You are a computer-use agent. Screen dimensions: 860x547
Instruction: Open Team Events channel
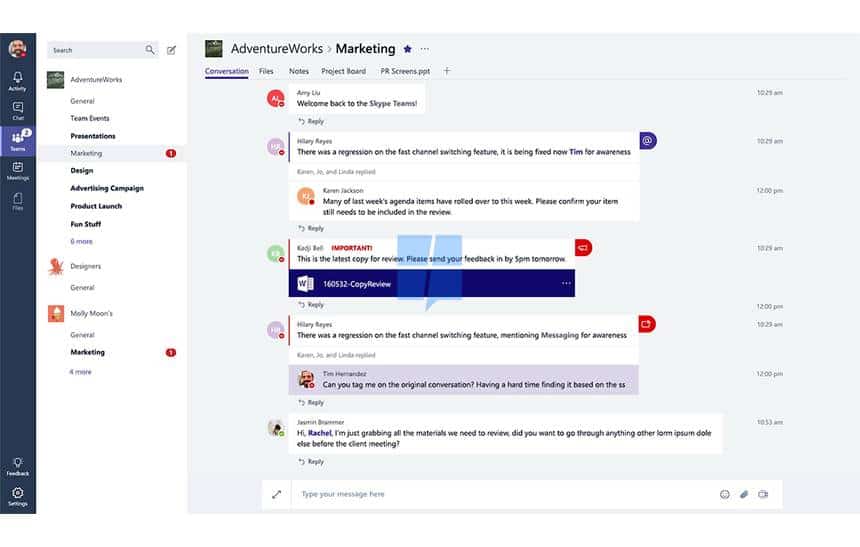pyautogui.click(x=90, y=118)
